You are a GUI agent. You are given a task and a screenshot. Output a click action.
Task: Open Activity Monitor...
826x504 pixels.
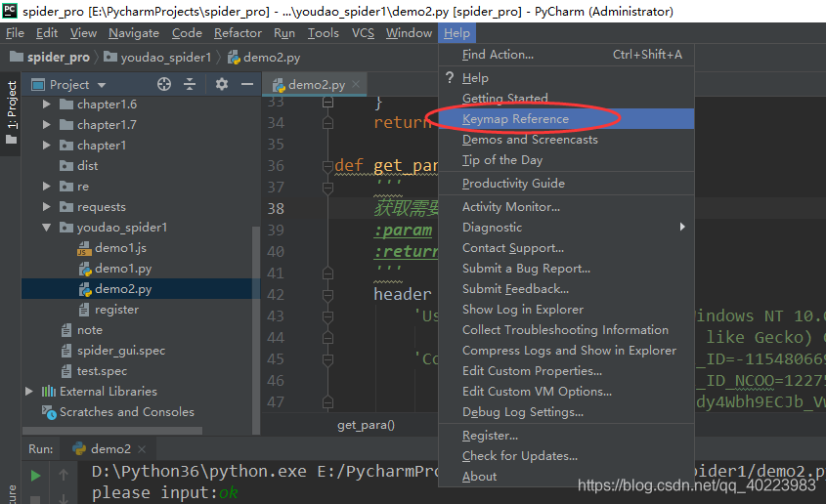pos(566,207)
